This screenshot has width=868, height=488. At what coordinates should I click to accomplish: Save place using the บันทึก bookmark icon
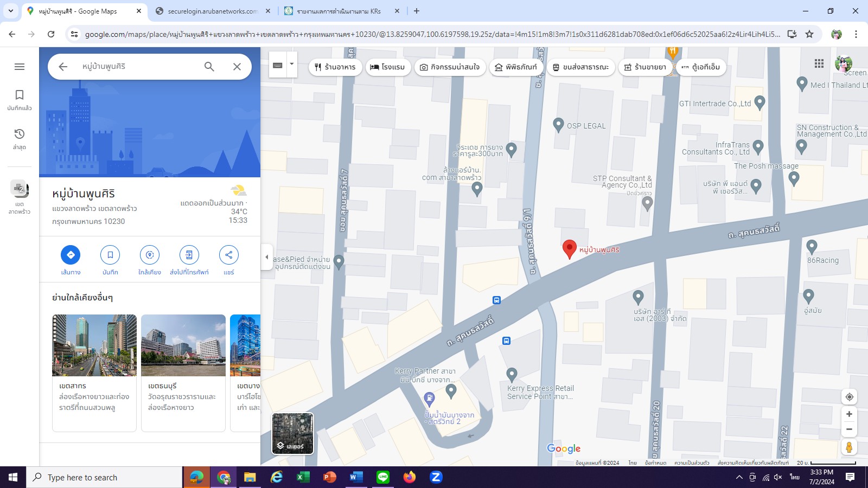pyautogui.click(x=110, y=255)
